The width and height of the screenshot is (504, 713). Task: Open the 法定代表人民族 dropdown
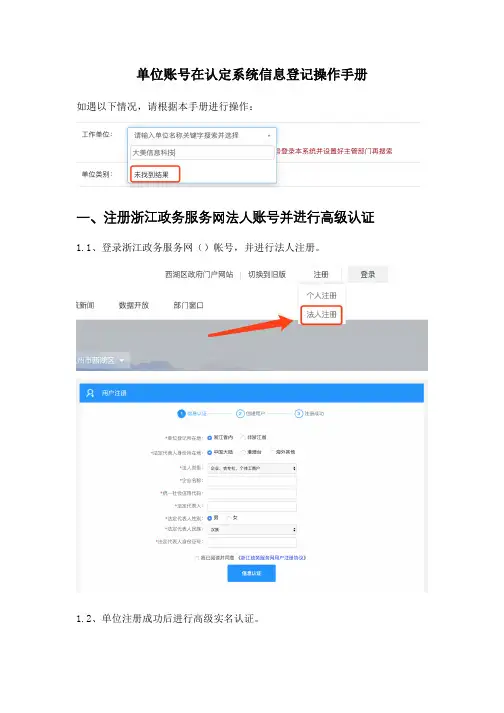tap(252, 530)
